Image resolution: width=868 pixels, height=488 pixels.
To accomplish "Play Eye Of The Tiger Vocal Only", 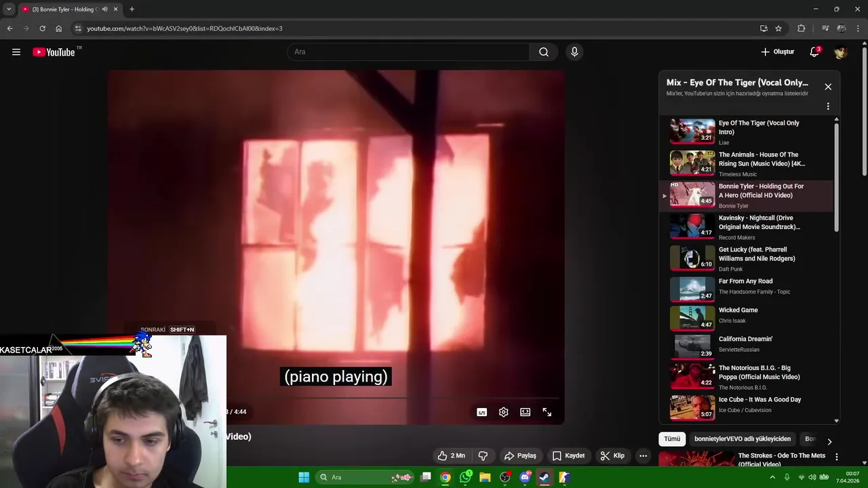I will (x=746, y=132).
